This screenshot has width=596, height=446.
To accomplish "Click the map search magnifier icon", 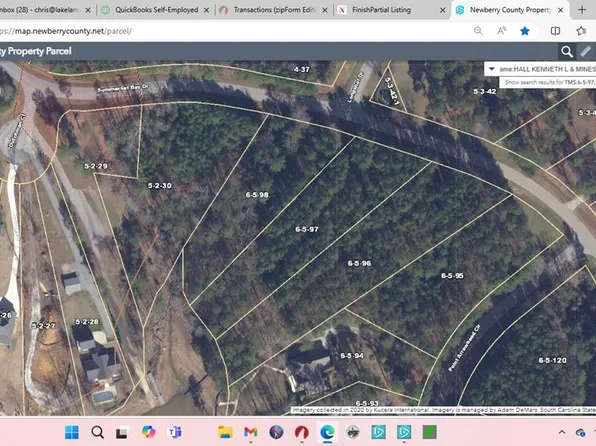I will pyautogui.click(x=567, y=51).
